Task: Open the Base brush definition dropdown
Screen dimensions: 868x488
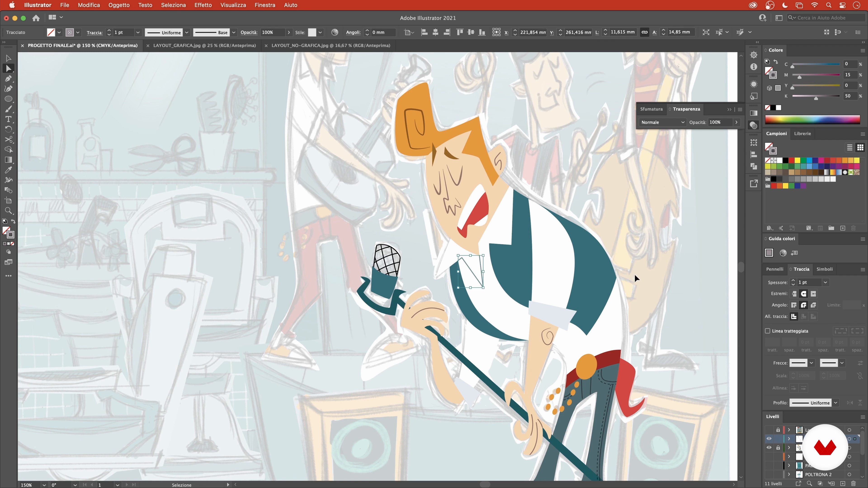Action: [234, 32]
